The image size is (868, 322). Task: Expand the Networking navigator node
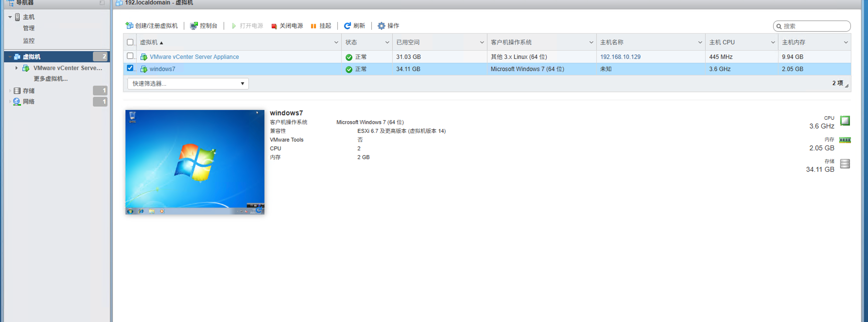pos(10,101)
